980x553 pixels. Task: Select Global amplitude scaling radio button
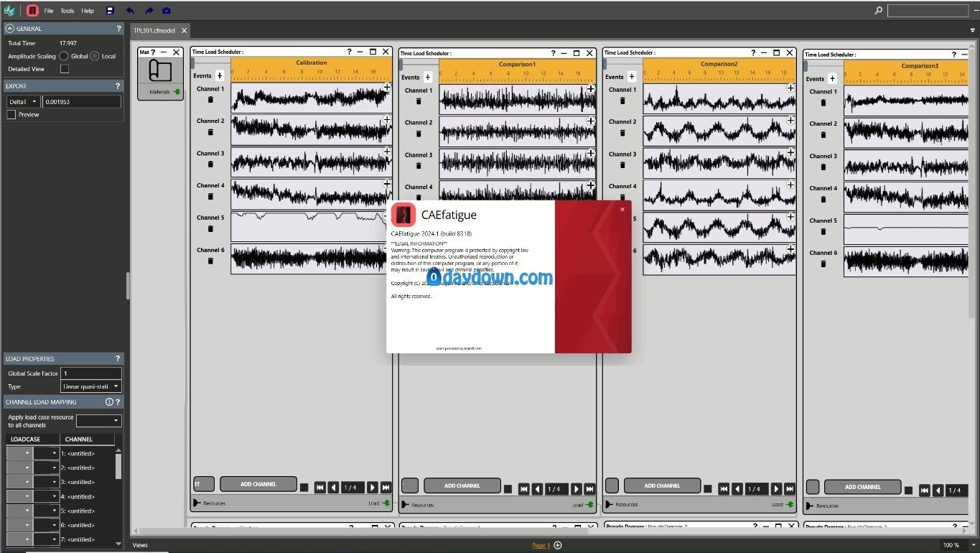tap(64, 56)
